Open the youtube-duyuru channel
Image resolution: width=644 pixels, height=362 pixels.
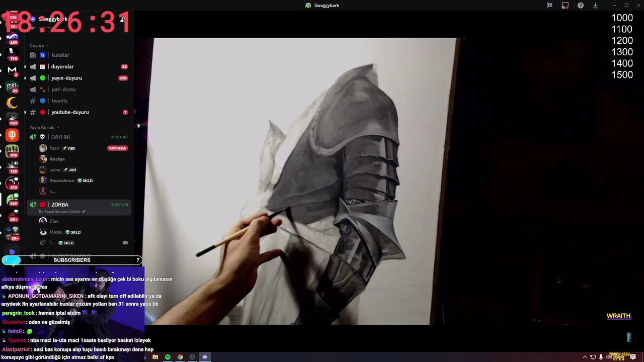pos(79,112)
